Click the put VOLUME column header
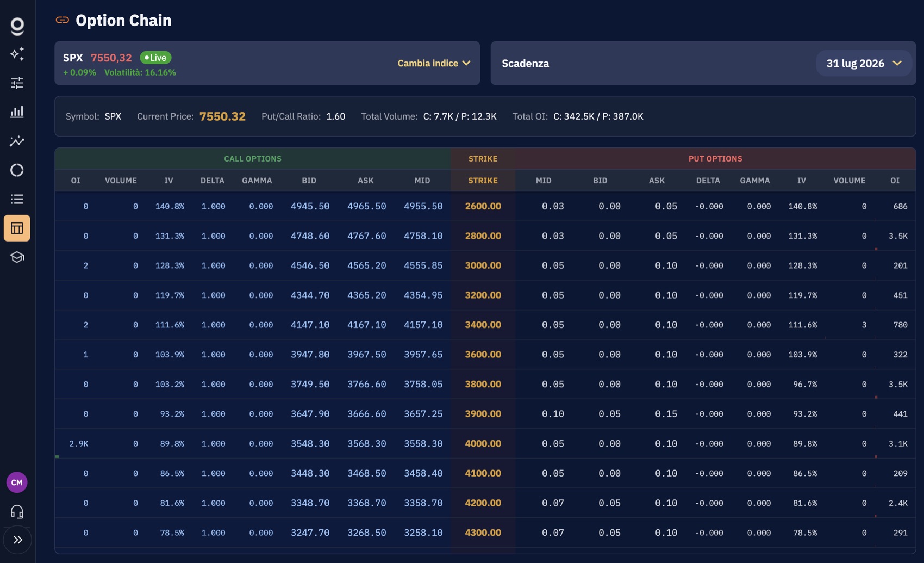Image resolution: width=924 pixels, height=563 pixels. 850,181
